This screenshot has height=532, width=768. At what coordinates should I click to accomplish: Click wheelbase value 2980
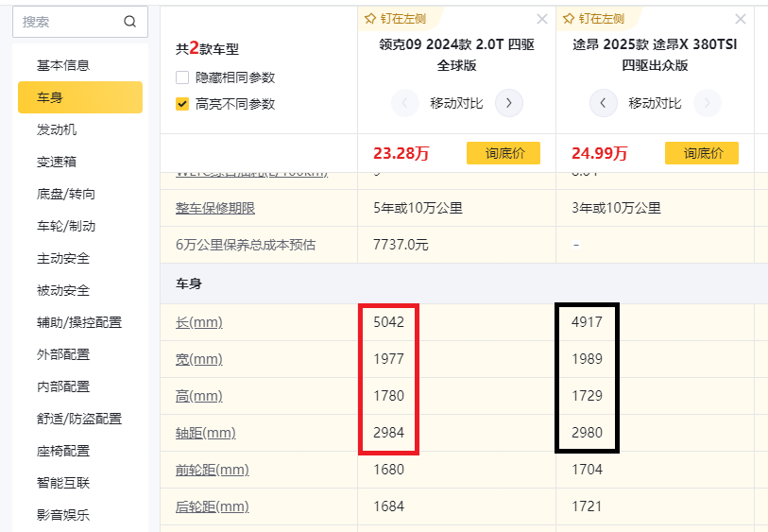pos(588,433)
